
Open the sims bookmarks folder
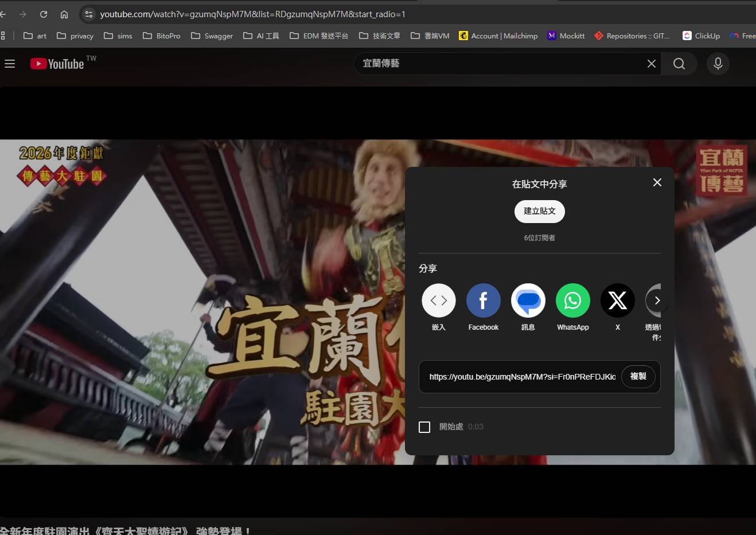(x=118, y=36)
